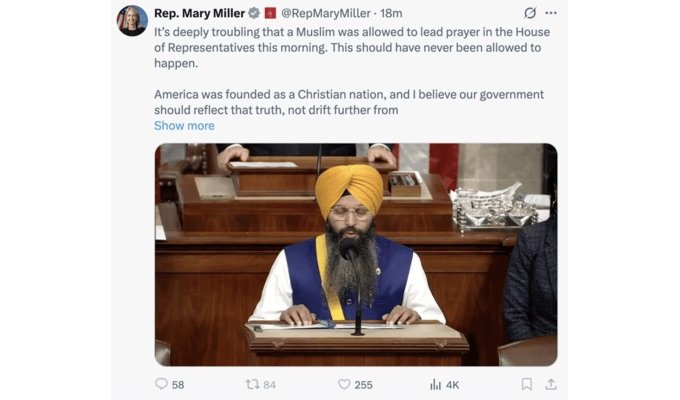Viewport: 680px width, 400px height.
Task: Click the repost count 84
Action: click(x=269, y=385)
